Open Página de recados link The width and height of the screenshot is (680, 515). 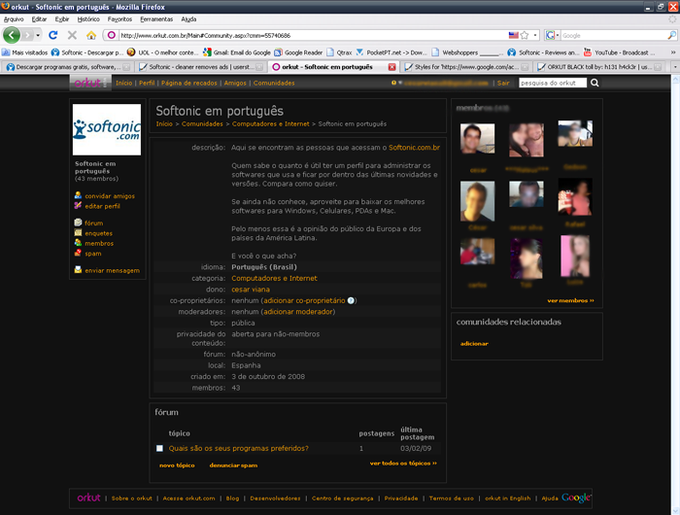pos(189,83)
